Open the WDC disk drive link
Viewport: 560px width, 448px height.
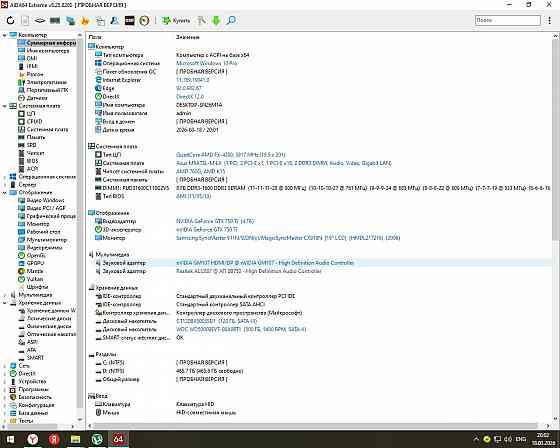(241, 329)
